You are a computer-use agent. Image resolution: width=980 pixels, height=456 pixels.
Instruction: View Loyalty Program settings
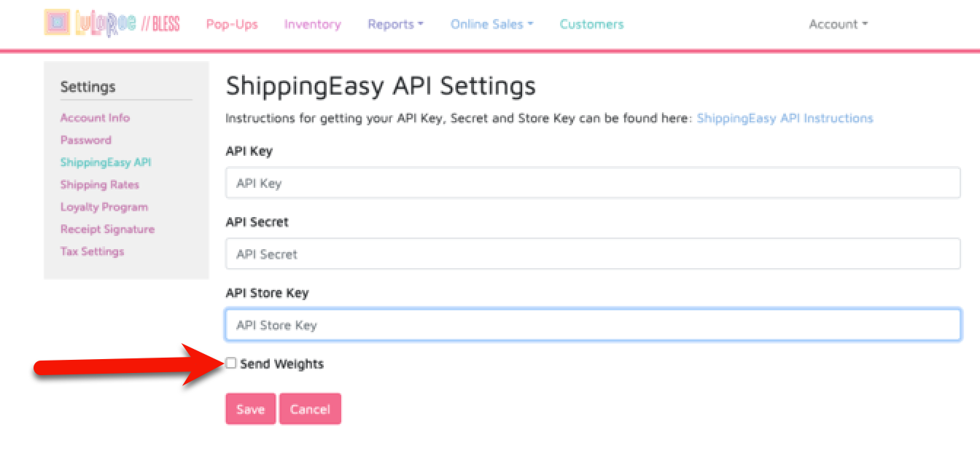[104, 207]
